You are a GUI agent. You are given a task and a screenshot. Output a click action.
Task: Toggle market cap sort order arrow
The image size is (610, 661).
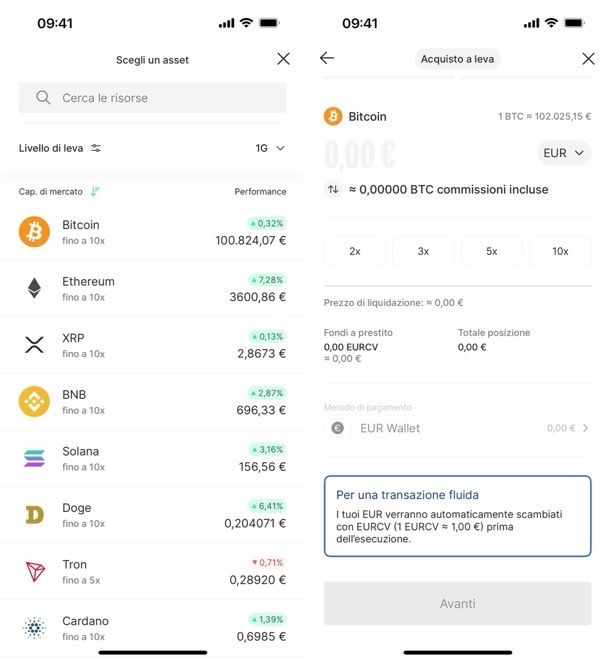click(x=95, y=191)
